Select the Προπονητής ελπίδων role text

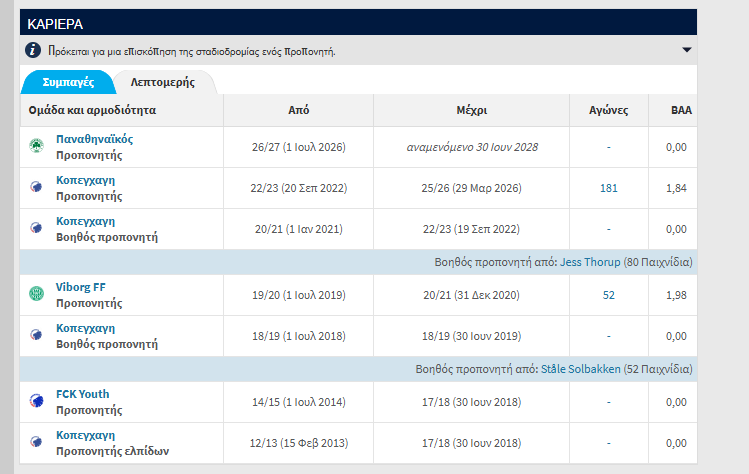(x=112, y=451)
